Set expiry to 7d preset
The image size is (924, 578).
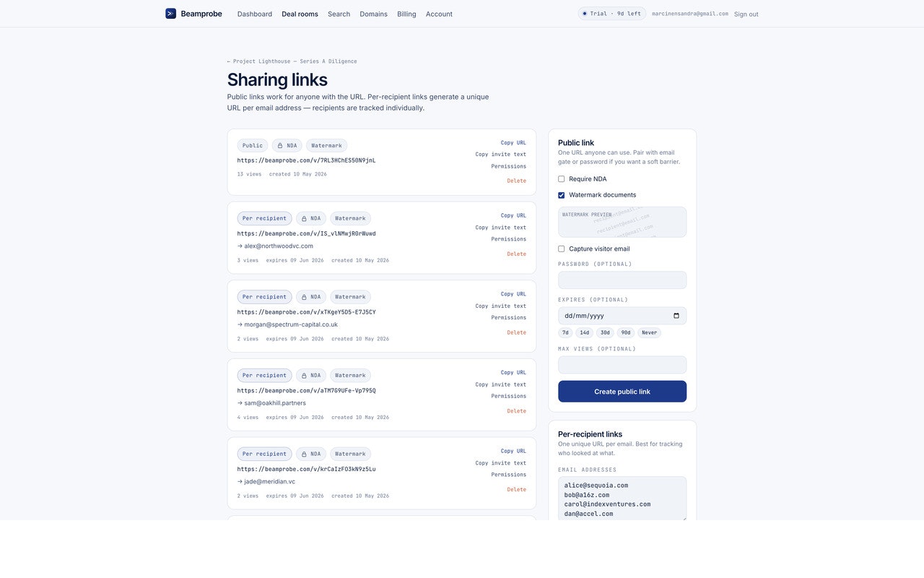coord(565,333)
